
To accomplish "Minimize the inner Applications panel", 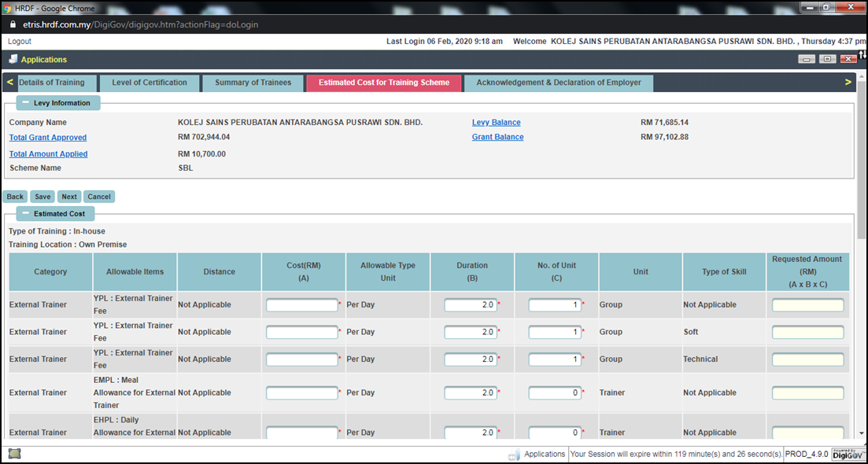I will [x=807, y=59].
